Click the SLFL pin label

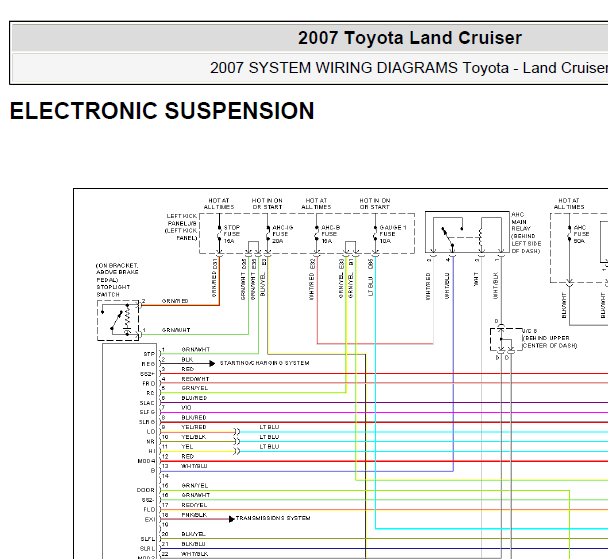pos(147,539)
